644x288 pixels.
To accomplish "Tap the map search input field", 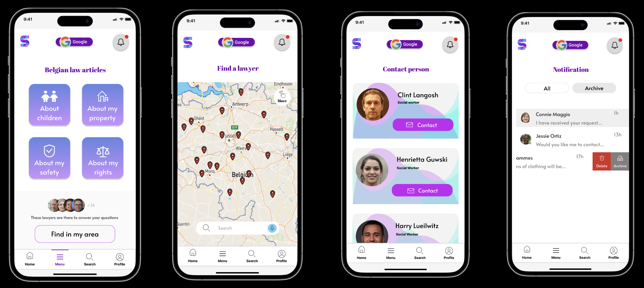I will 237,228.
